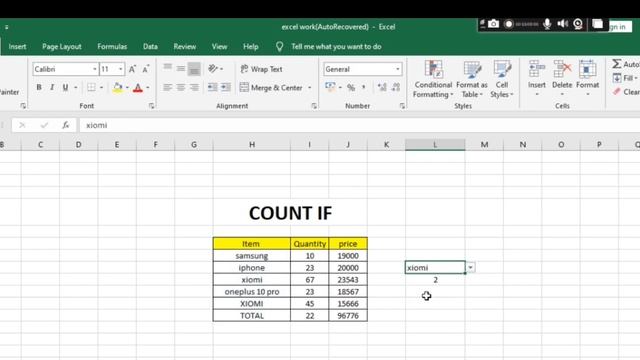Image resolution: width=640 pixels, height=360 pixels.
Task: Apply red Font Color
Action: coord(138,87)
